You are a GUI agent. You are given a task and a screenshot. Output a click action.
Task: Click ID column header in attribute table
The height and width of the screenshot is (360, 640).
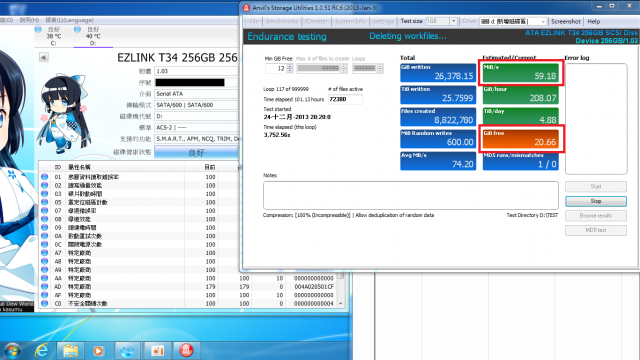point(58,167)
